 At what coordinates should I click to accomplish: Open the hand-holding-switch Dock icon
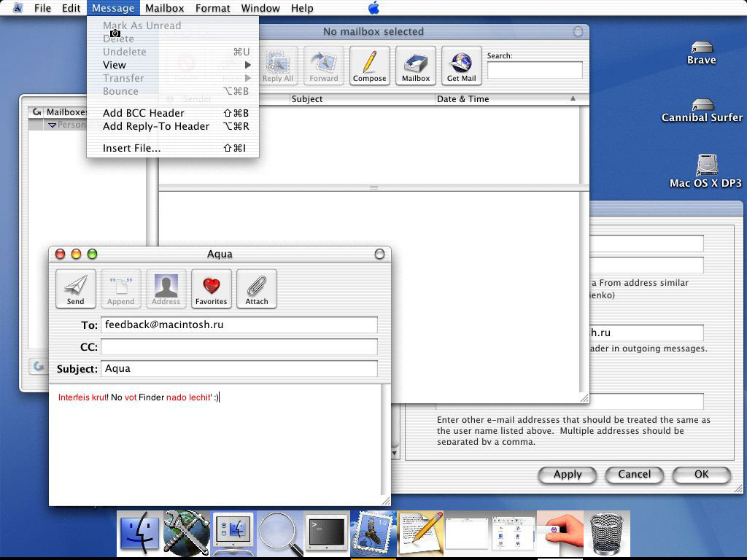[560, 533]
